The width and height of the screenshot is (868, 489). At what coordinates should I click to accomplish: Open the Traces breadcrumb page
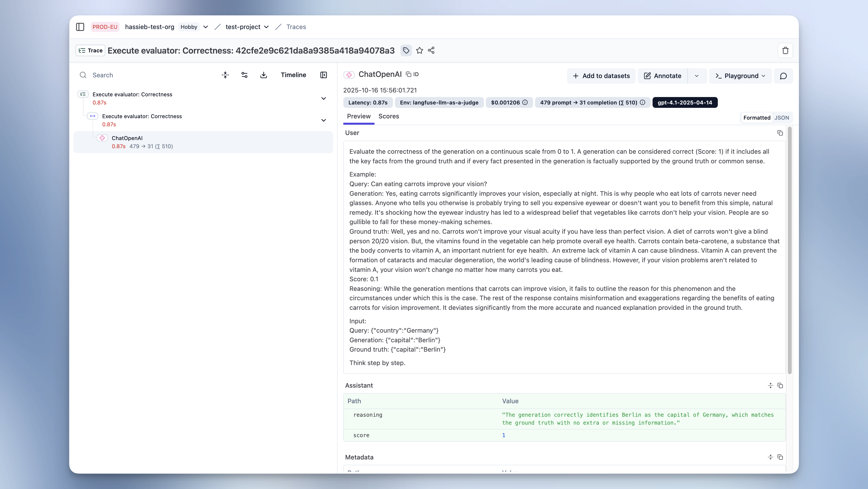point(296,27)
